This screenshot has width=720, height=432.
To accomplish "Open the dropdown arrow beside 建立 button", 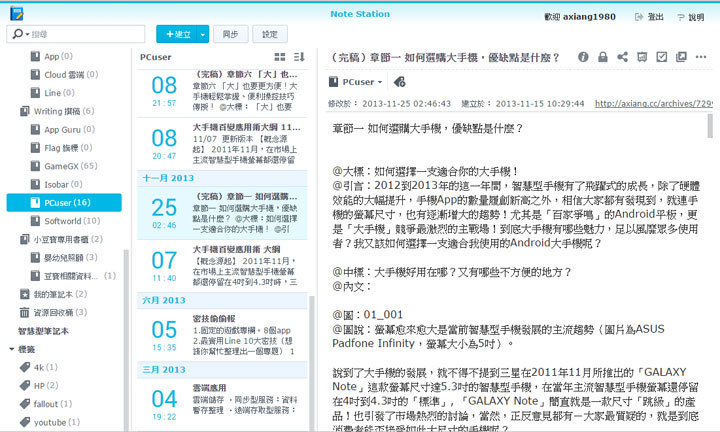I will click(203, 34).
